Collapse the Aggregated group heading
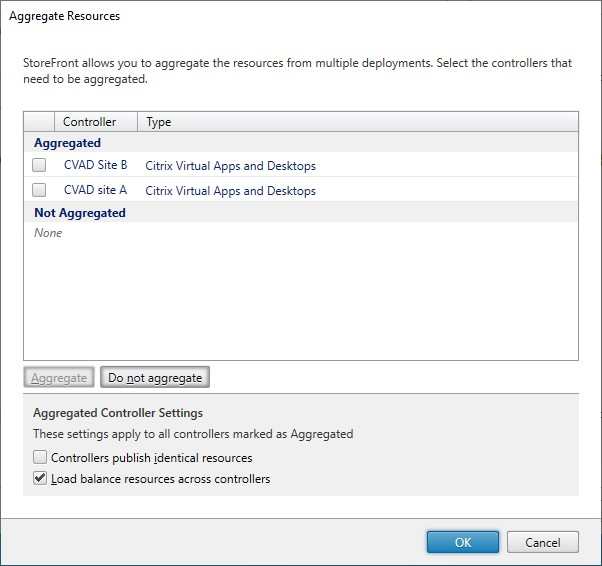The image size is (602, 566). 67,143
